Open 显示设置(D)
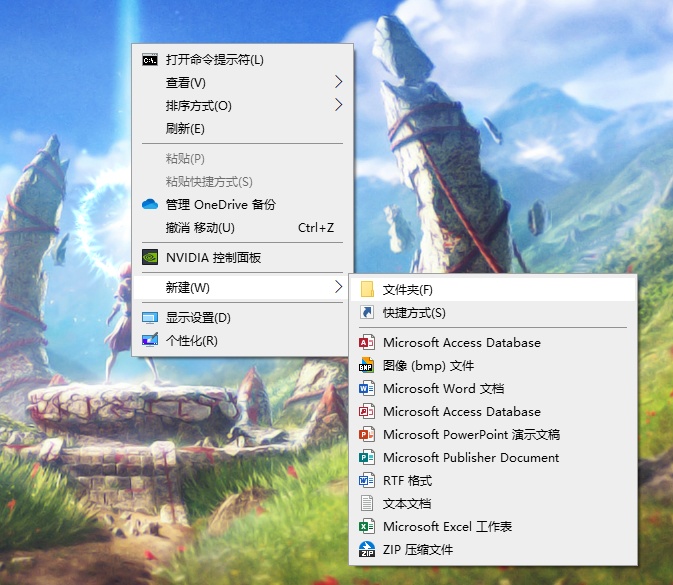The width and height of the screenshot is (673, 585). (243, 318)
